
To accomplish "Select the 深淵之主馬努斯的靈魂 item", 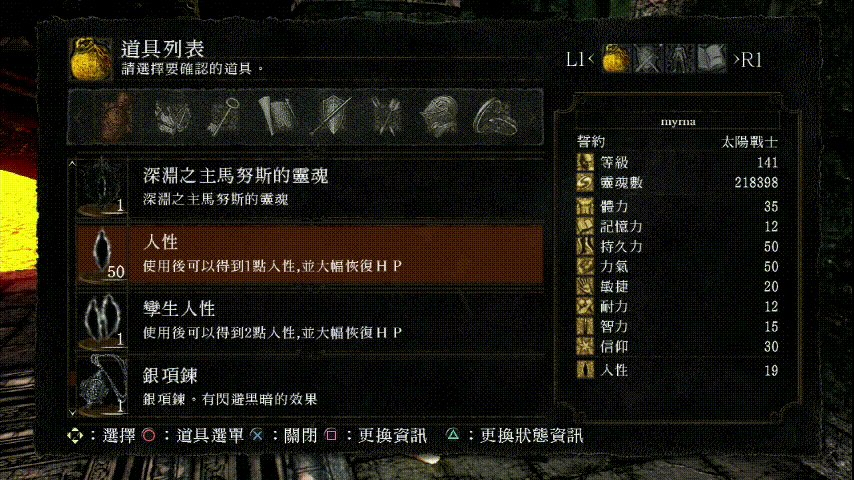I will (x=309, y=187).
